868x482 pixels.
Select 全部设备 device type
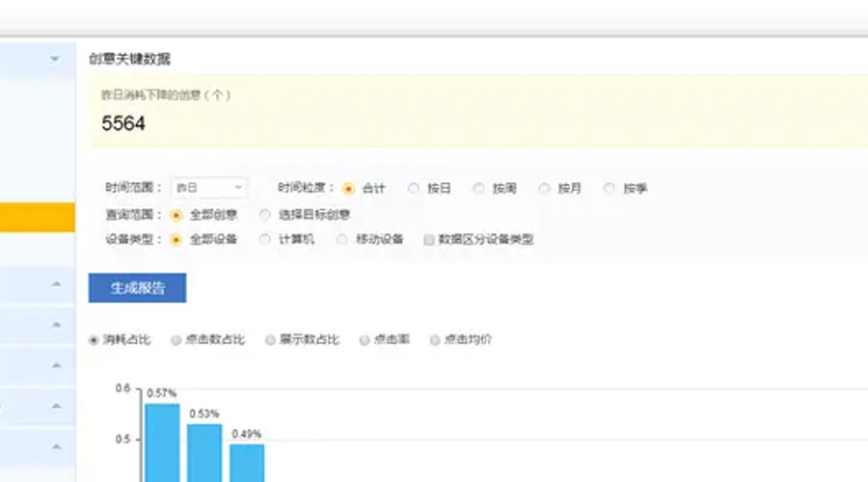(x=176, y=239)
